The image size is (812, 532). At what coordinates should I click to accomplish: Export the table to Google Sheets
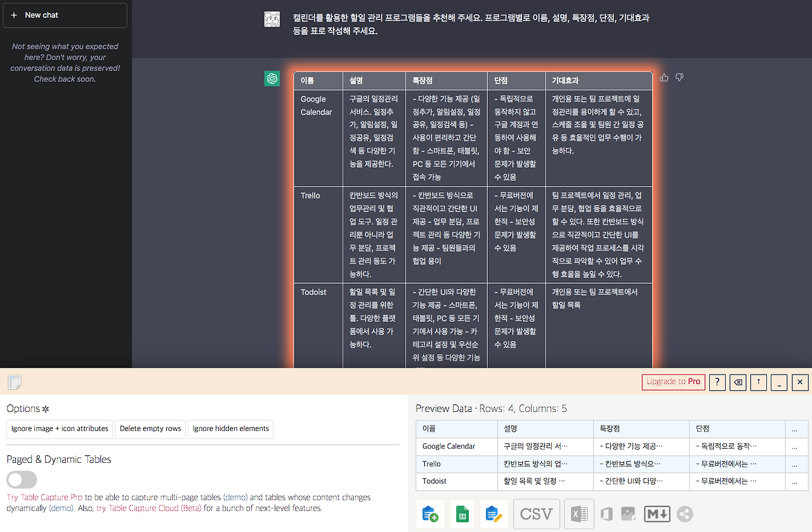pyautogui.click(x=462, y=514)
